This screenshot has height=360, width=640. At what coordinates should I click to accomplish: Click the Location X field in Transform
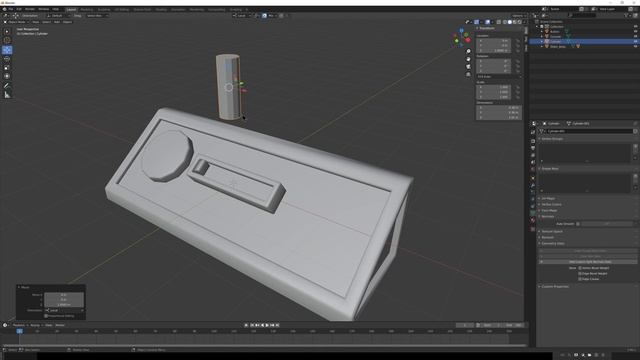point(493,41)
